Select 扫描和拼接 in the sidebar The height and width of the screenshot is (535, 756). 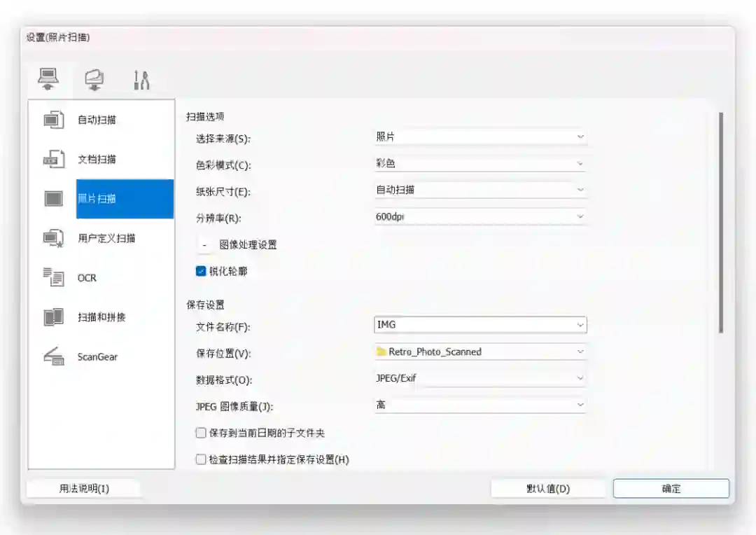(x=101, y=317)
